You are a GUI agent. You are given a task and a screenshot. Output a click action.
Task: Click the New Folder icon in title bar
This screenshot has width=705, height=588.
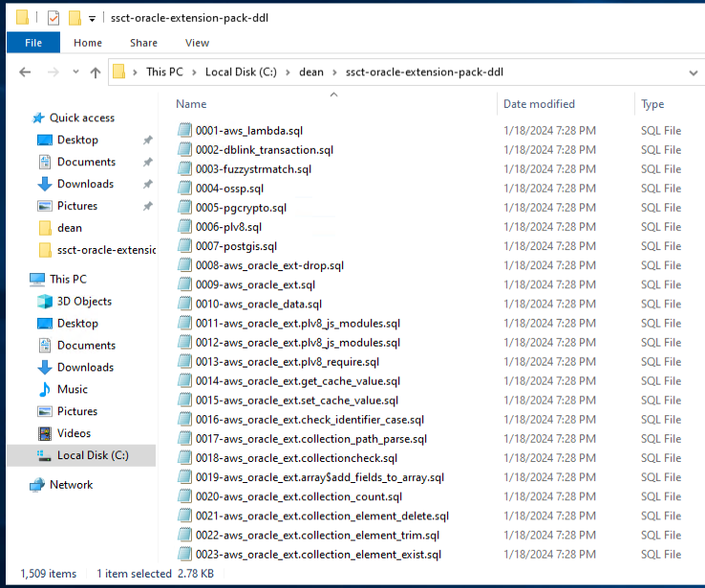(74, 17)
